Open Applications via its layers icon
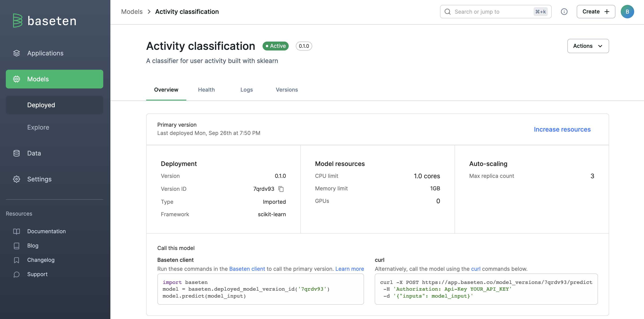 click(x=17, y=53)
